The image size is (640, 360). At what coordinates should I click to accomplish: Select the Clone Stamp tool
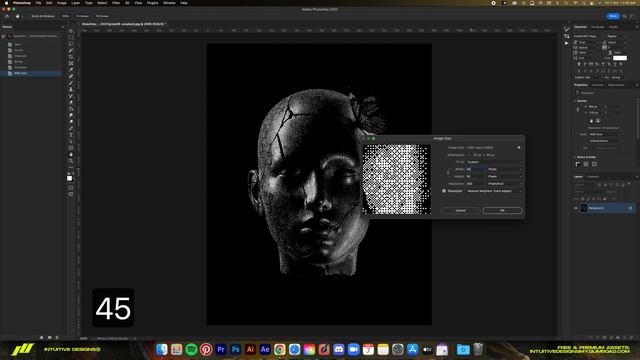71,89
